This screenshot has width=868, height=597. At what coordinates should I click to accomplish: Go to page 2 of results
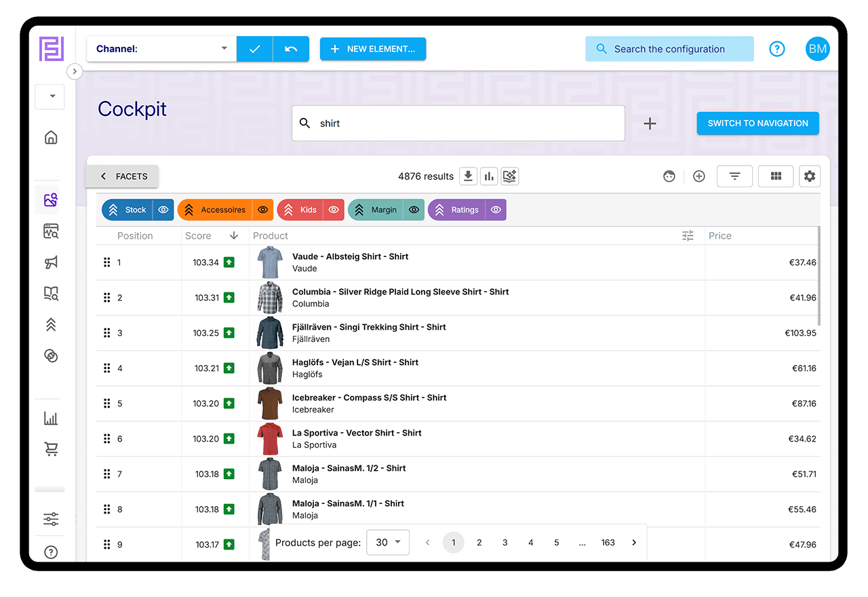click(479, 542)
